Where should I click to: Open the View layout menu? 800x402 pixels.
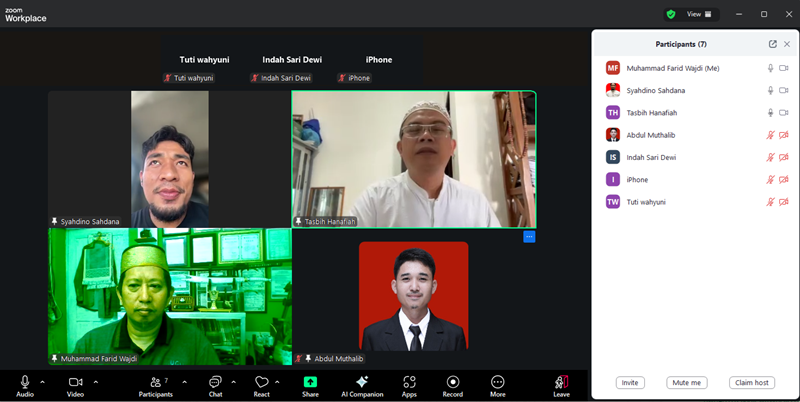coord(699,14)
